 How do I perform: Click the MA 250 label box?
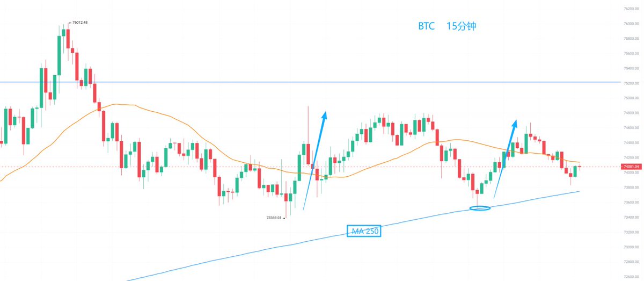(x=365, y=232)
